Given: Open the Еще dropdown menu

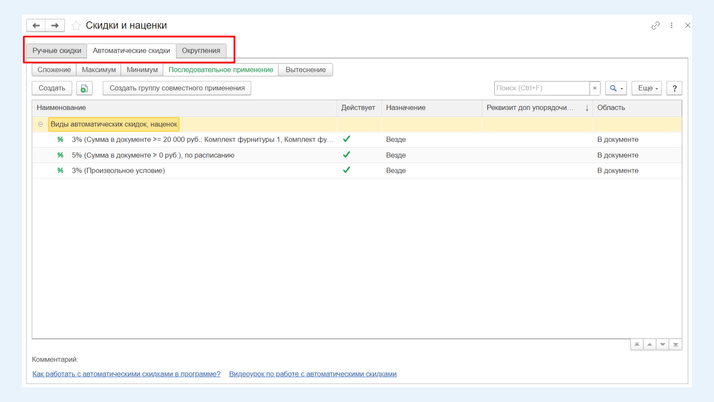Looking at the screenshot, I should coord(647,88).
